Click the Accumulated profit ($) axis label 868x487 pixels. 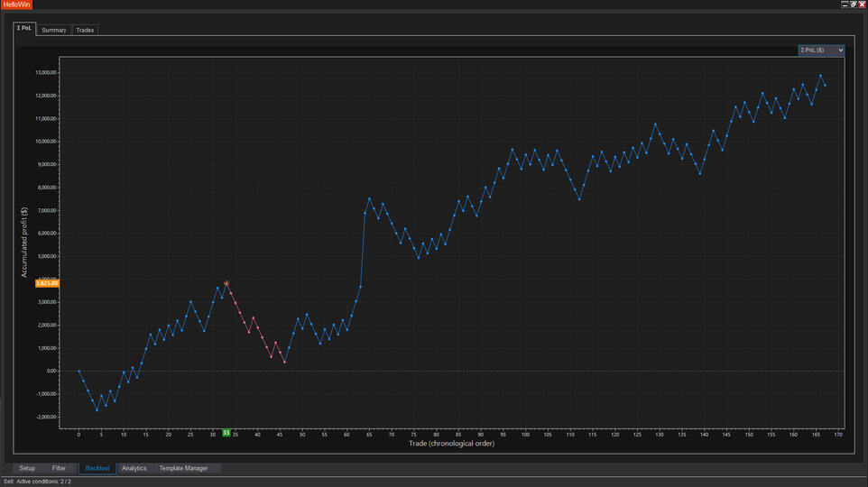25,241
